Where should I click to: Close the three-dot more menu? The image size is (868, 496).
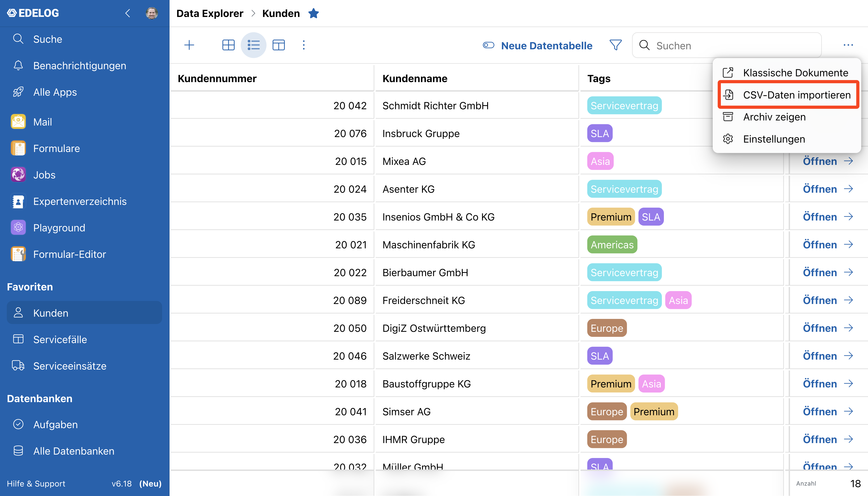point(848,45)
